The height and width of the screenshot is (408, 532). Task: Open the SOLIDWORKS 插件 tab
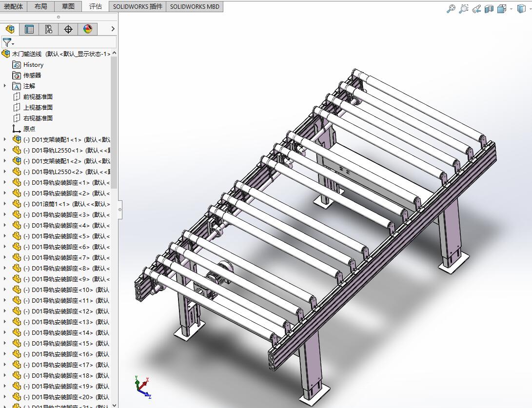(138, 6)
